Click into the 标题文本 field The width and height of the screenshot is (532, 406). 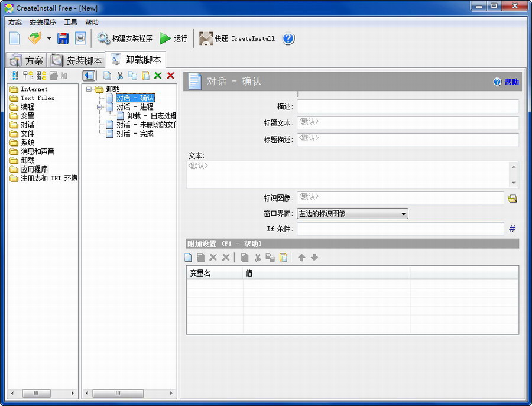point(408,123)
